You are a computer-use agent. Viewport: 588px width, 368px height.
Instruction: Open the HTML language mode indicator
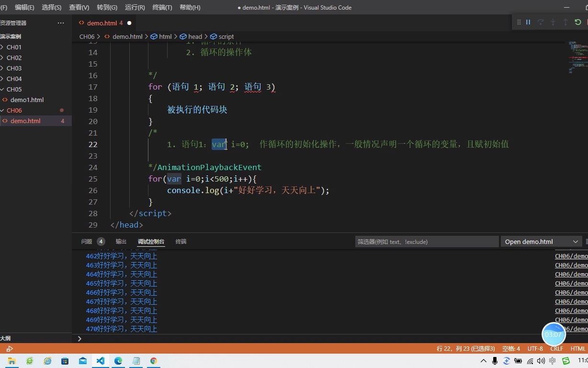578,348
